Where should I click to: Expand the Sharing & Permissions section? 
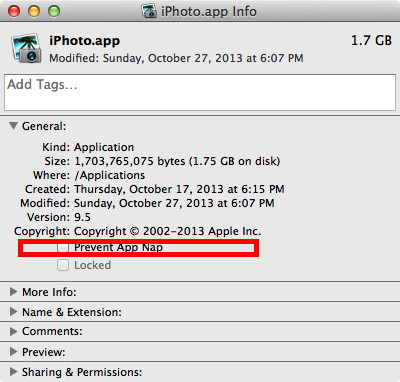13,372
